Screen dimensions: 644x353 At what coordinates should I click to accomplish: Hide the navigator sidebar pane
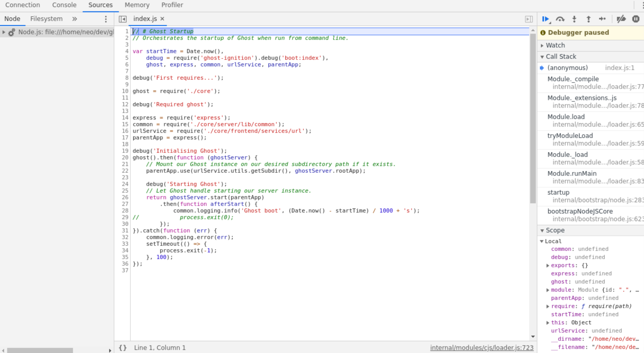(x=123, y=19)
